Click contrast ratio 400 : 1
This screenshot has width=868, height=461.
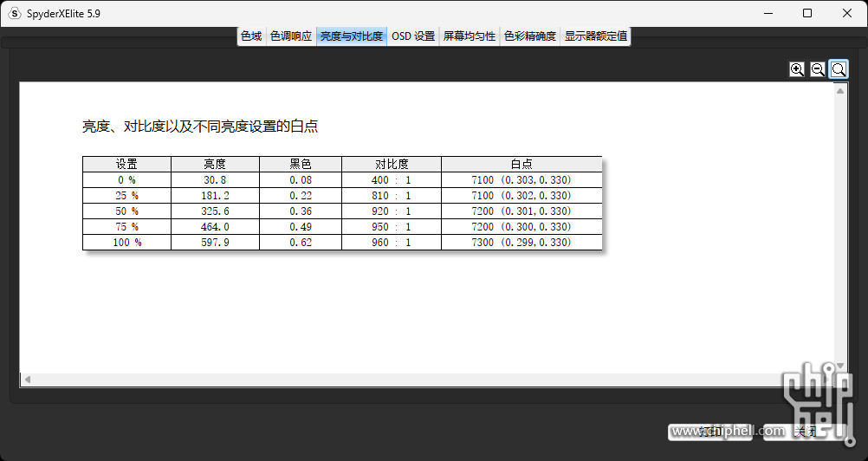point(392,180)
